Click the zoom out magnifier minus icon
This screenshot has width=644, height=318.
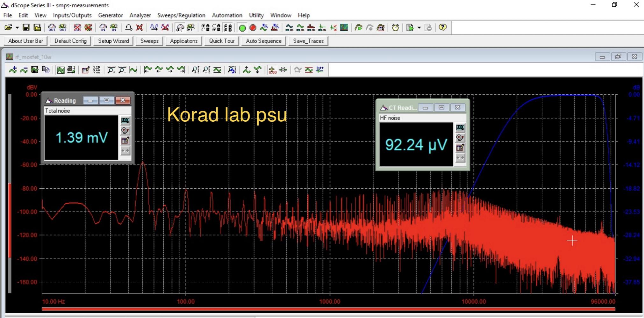[x=122, y=70]
